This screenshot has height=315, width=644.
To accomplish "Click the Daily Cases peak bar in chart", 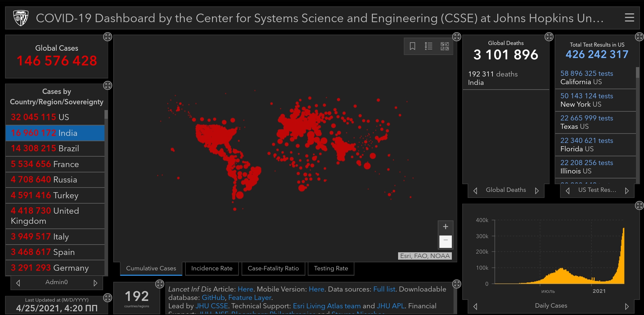I will tap(624, 256).
